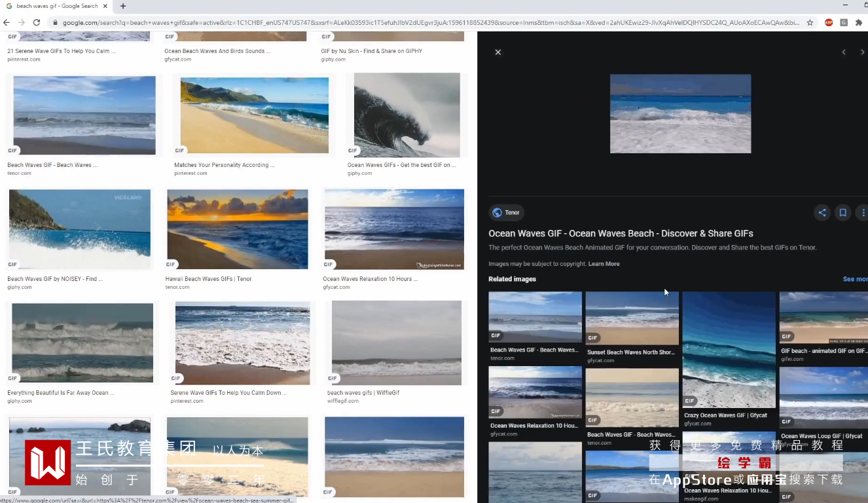
Task: Select the 'beach waves gif - Google Search' tab
Action: pos(57,6)
